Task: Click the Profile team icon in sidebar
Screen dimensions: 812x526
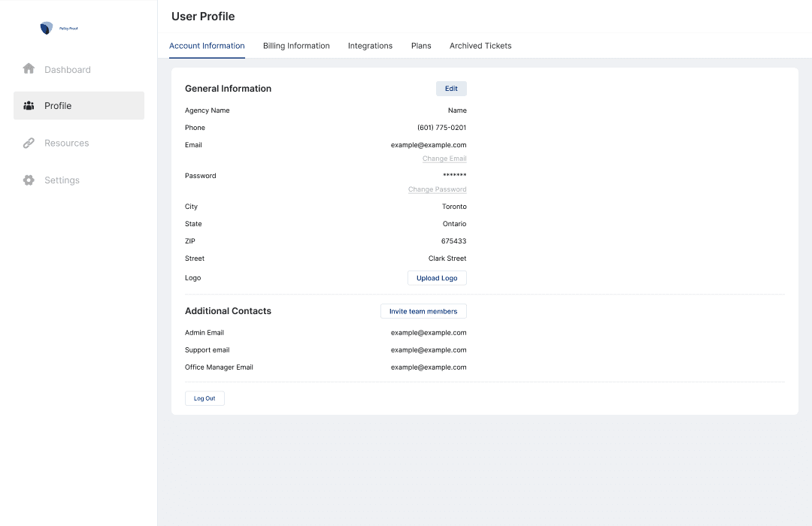Action: 29,106
